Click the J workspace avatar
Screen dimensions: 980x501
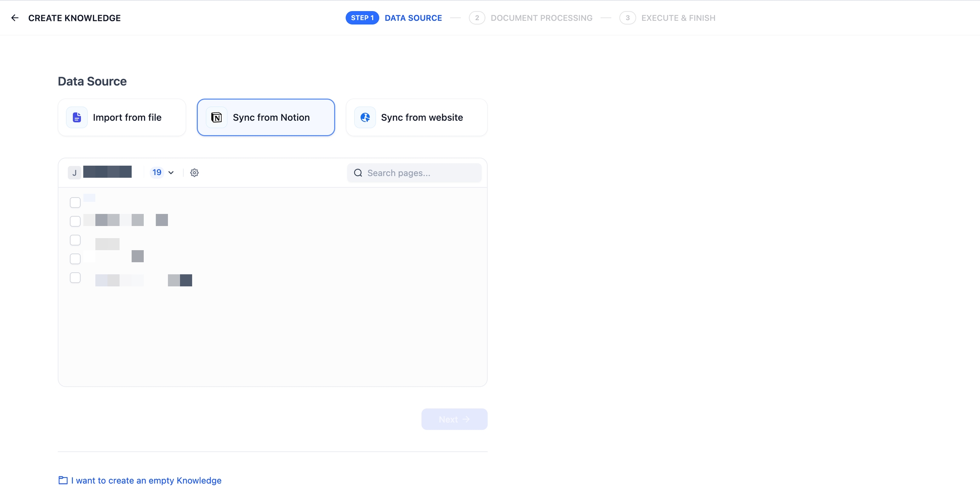(x=74, y=173)
